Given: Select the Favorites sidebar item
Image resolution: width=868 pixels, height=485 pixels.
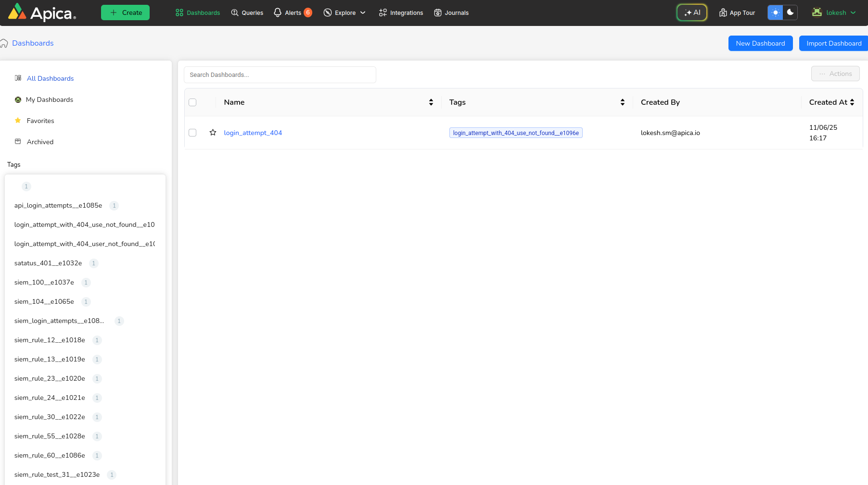Looking at the screenshot, I should [40, 121].
